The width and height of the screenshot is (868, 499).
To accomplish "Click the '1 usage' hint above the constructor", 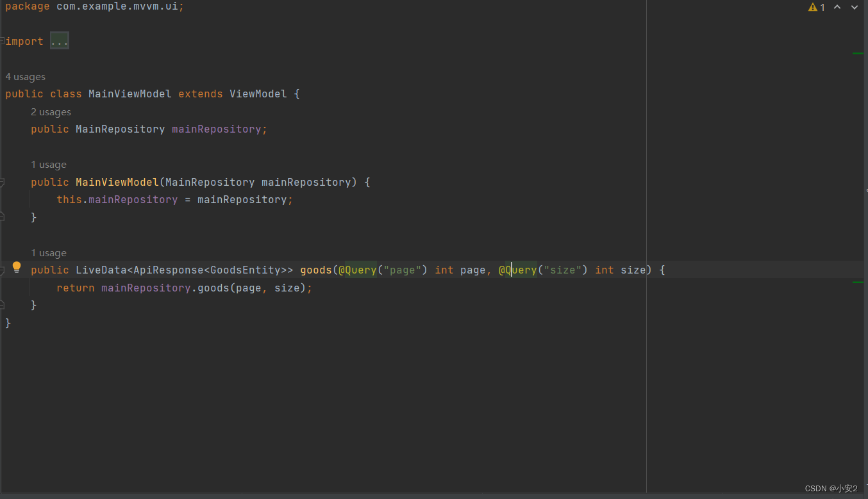I will pos(49,164).
